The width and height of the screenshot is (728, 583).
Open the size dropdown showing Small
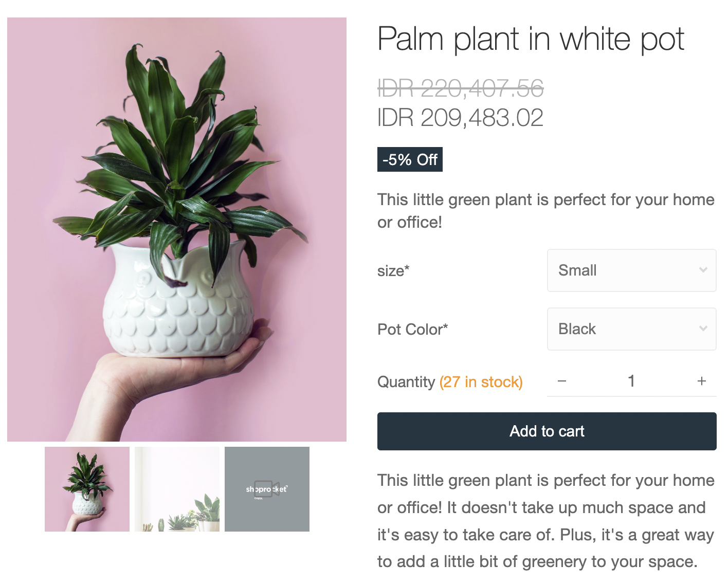(x=631, y=270)
